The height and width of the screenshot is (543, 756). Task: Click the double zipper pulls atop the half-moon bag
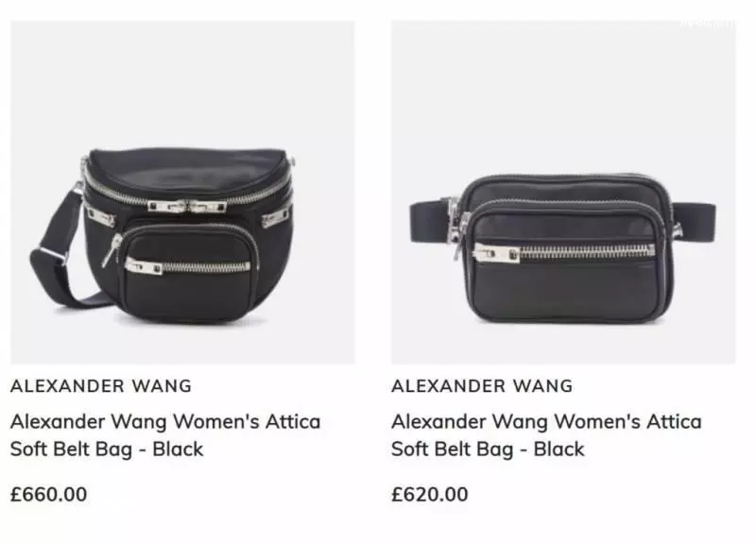[x=187, y=207]
